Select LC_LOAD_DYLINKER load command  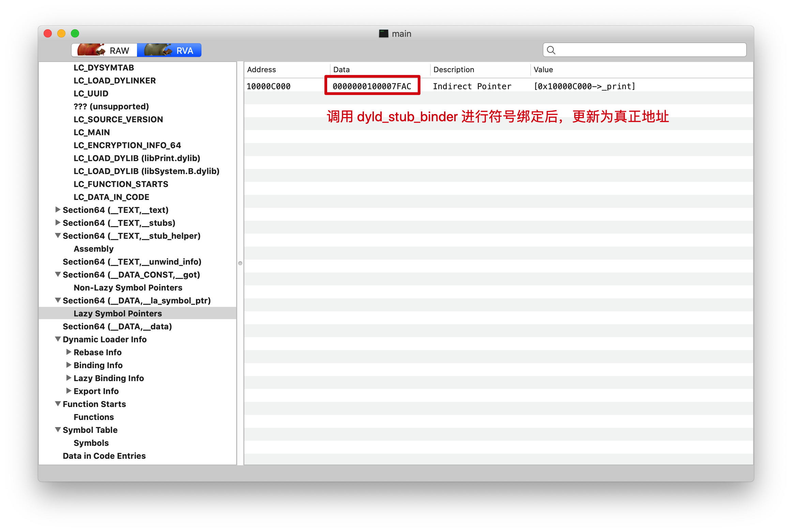(x=115, y=80)
